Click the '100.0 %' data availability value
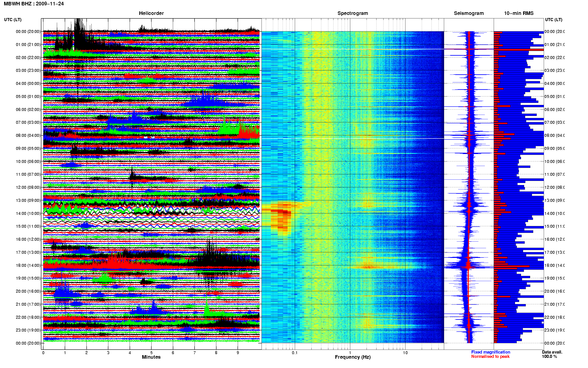 pyautogui.click(x=549, y=357)
